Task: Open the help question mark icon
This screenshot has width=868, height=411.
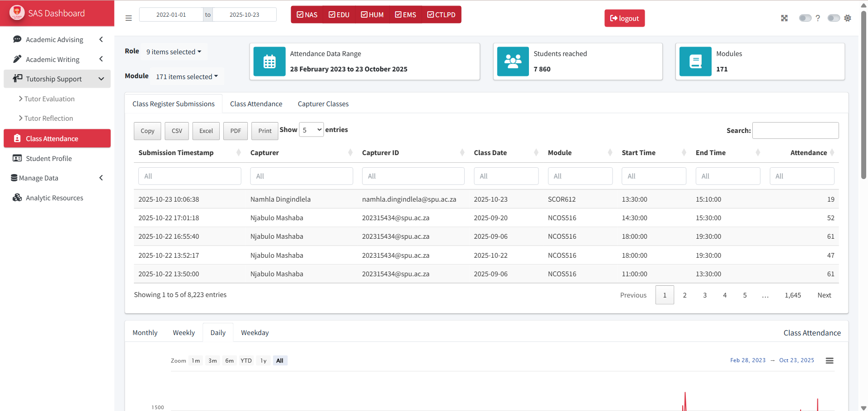Action: 818,18
